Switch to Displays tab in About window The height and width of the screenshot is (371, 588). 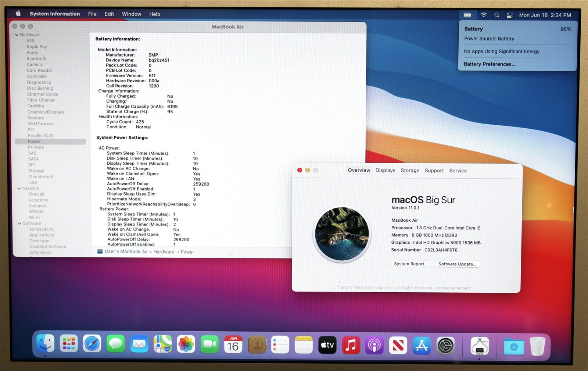[x=385, y=170]
